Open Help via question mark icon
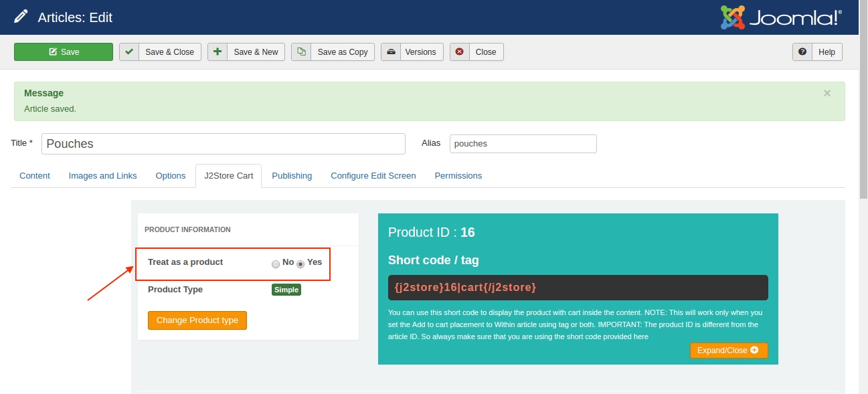This screenshot has height=394, width=868. tap(802, 52)
